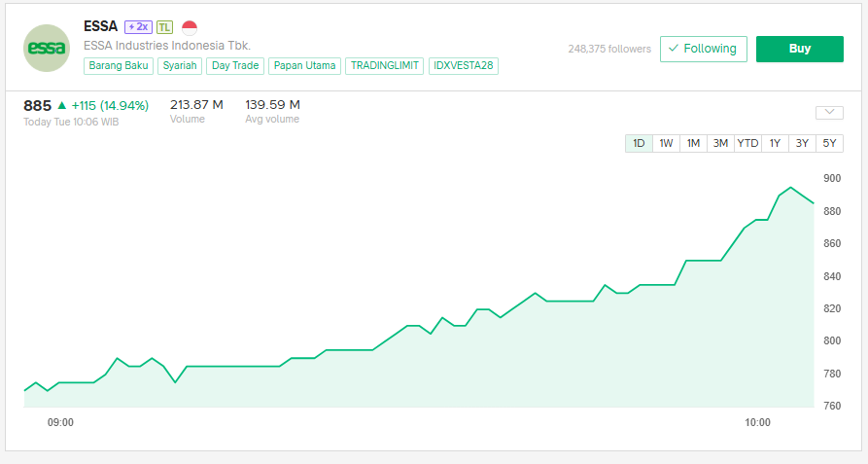Click the green up-arrow price indicator
This screenshot has height=464, width=868.
point(62,105)
